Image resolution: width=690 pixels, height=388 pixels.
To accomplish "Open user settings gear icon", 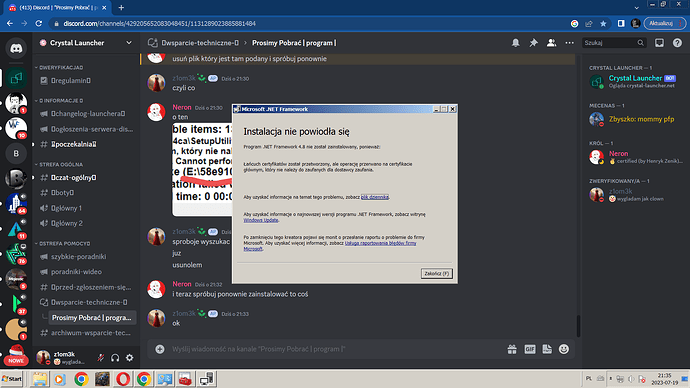I will click(129, 358).
